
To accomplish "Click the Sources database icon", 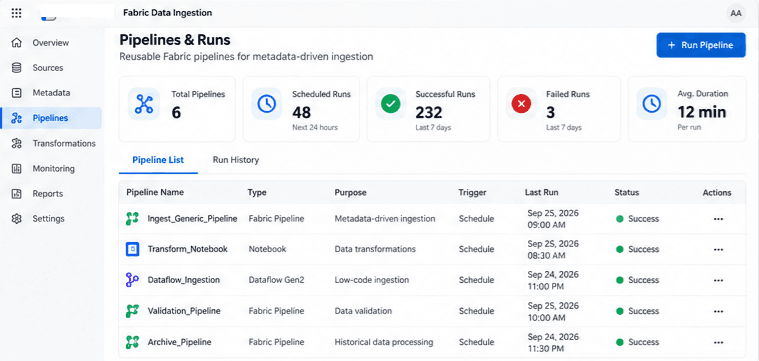I will tap(17, 68).
